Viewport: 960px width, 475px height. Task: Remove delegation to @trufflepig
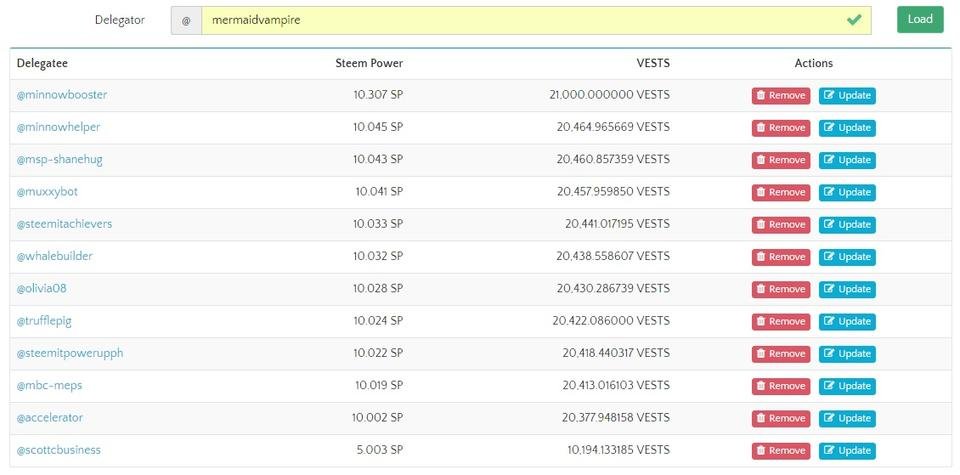coord(781,322)
